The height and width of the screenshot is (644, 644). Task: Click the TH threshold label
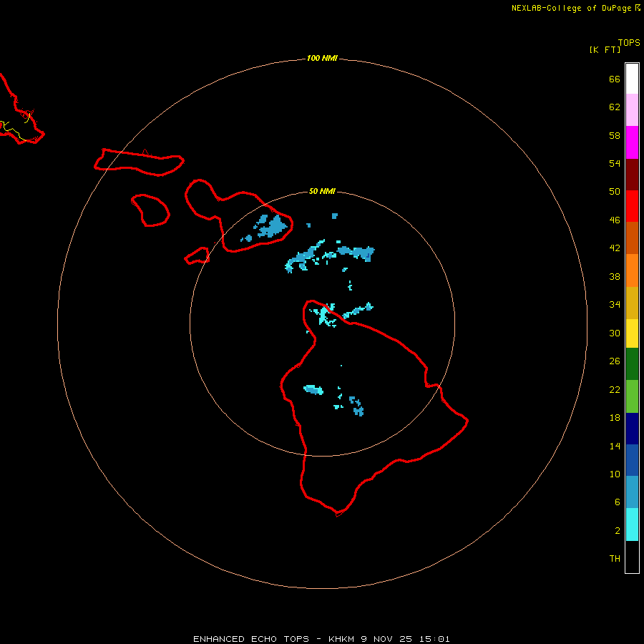[615, 559]
